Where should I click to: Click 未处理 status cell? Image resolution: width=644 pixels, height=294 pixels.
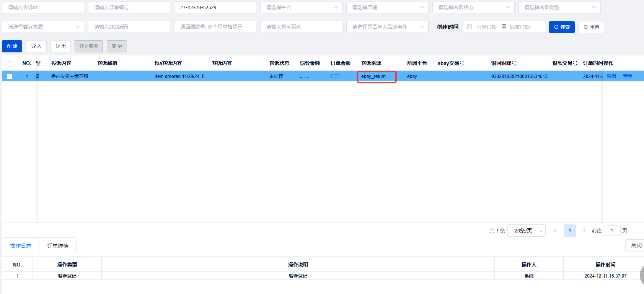pos(276,76)
